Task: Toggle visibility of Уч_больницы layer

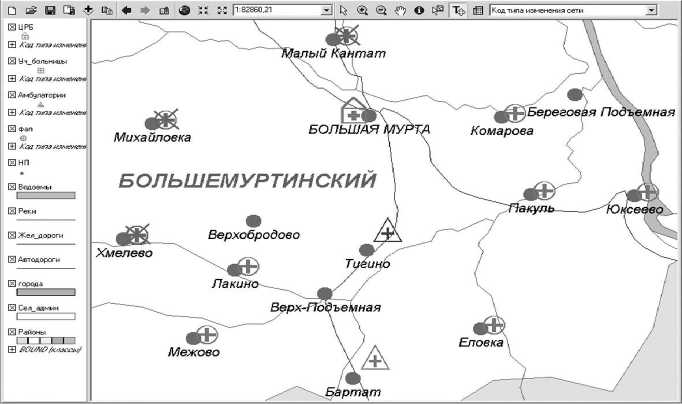Action: click(12, 61)
